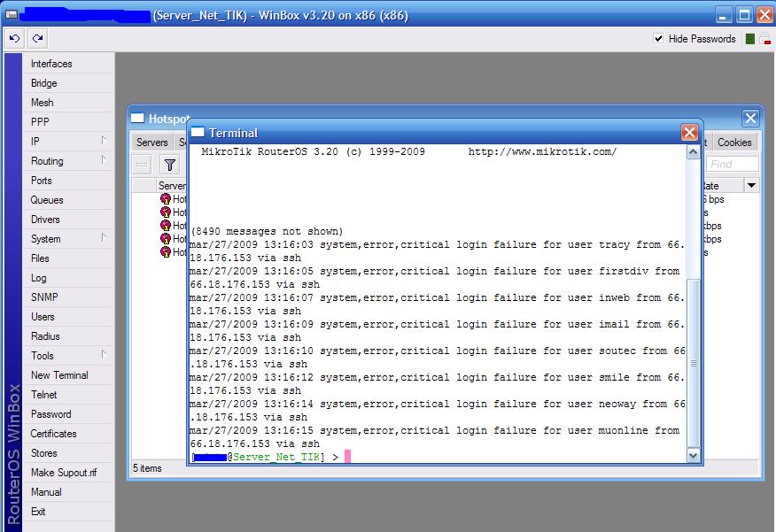776x532 pixels.
Task: Click Terminal scrollbar up arrow
Action: click(x=693, y=152)
